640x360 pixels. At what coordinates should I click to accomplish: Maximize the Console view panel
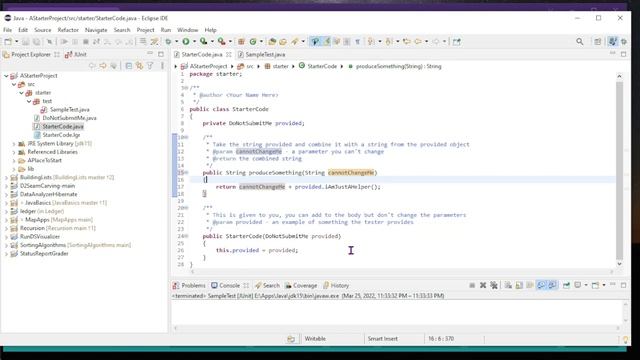click(x=623, y=285)
